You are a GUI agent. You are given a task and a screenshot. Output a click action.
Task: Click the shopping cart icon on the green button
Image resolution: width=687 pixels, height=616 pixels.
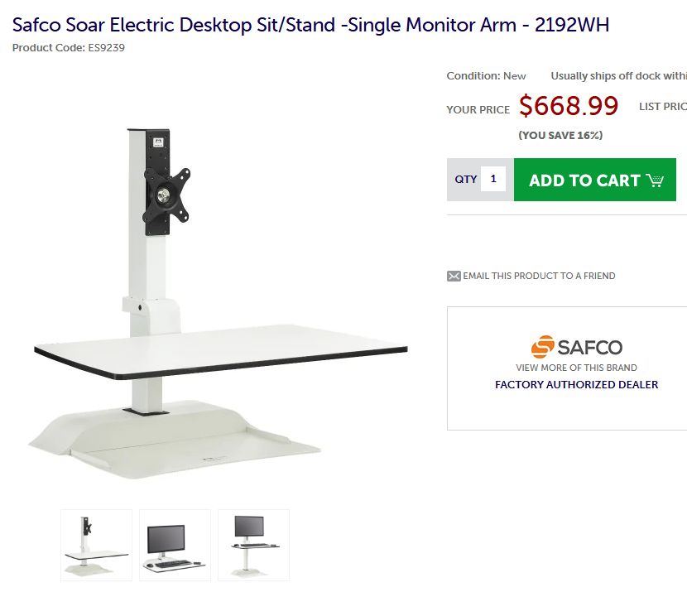click(x=656, y=180)
